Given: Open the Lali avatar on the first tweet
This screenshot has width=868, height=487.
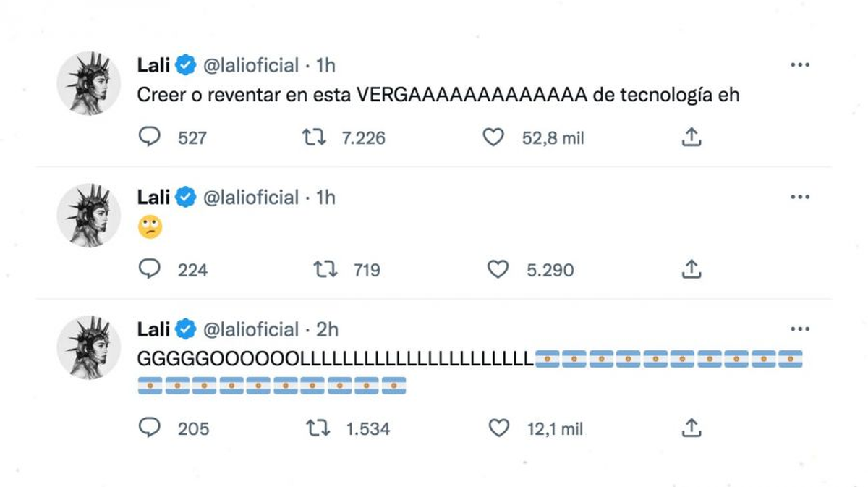Looking at the screenshot, I should click(x=89, y=83).
